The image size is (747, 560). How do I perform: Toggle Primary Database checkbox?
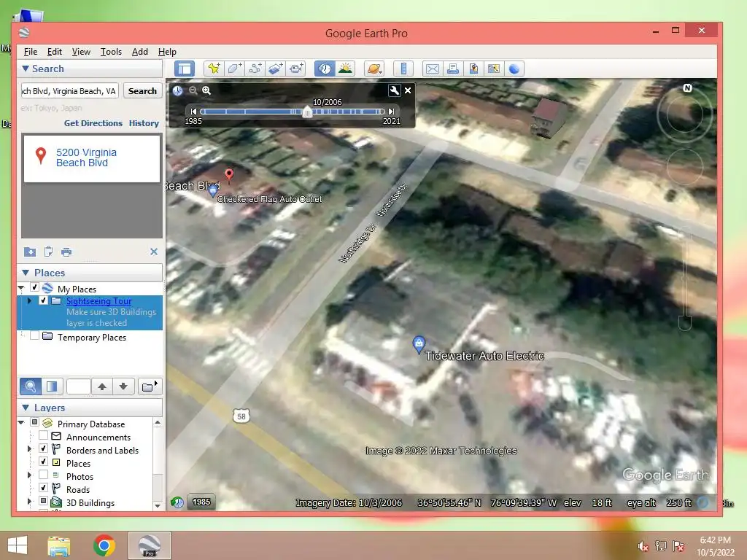[x=35, y=422]
